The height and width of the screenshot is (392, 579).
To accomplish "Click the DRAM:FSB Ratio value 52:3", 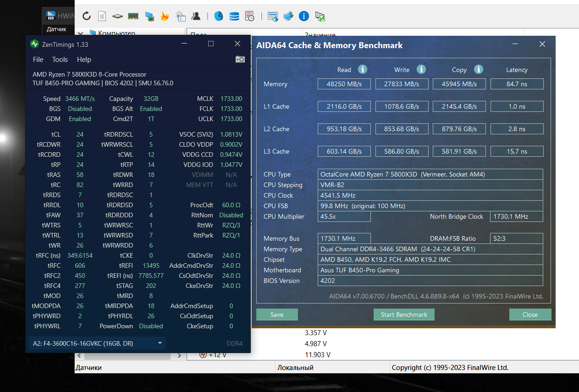I will click(517, 238).
